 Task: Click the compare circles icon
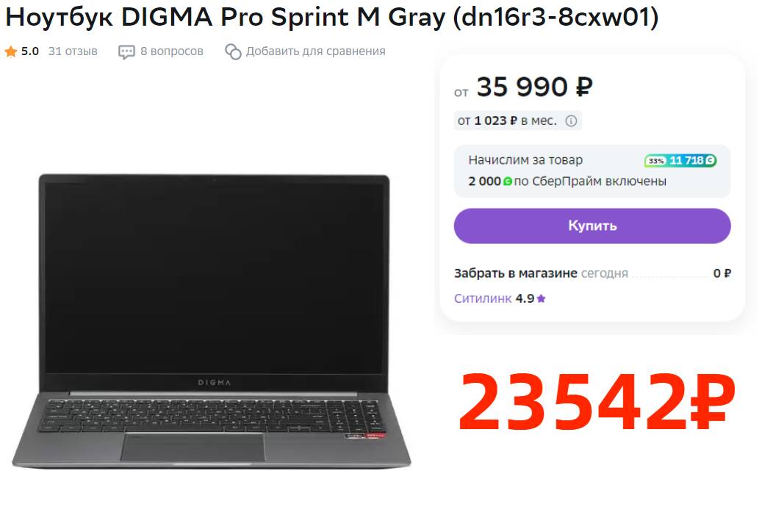click(233, 51)
